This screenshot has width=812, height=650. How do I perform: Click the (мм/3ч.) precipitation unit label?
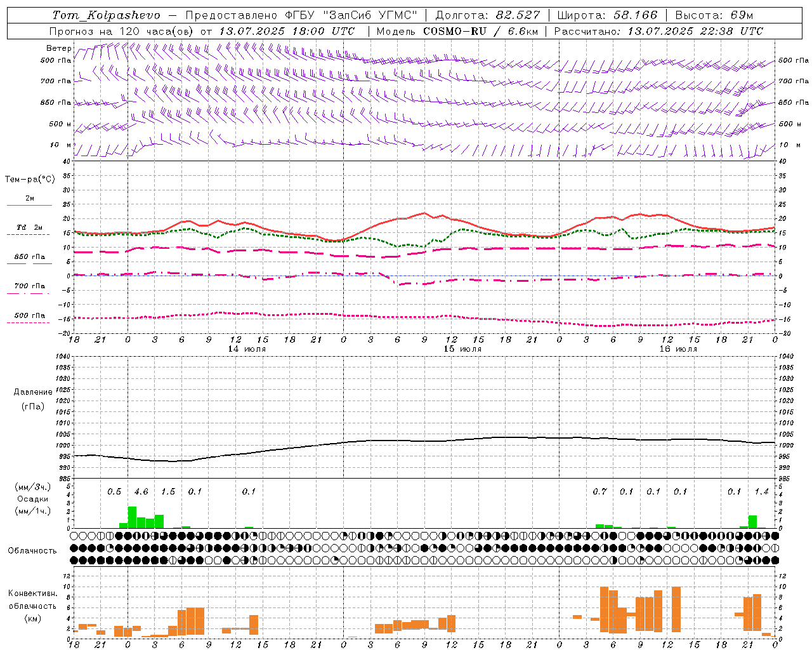tap(33, 487)
